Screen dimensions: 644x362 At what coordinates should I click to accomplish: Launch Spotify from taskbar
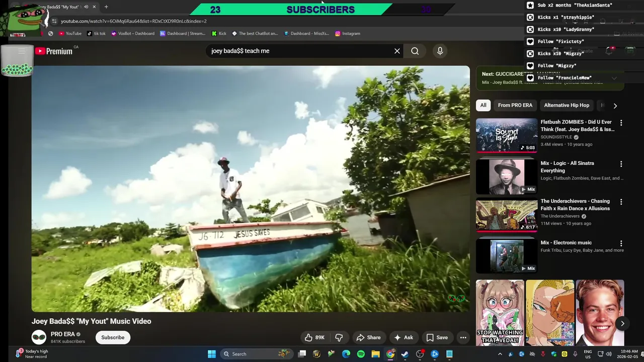pos(361,354)
